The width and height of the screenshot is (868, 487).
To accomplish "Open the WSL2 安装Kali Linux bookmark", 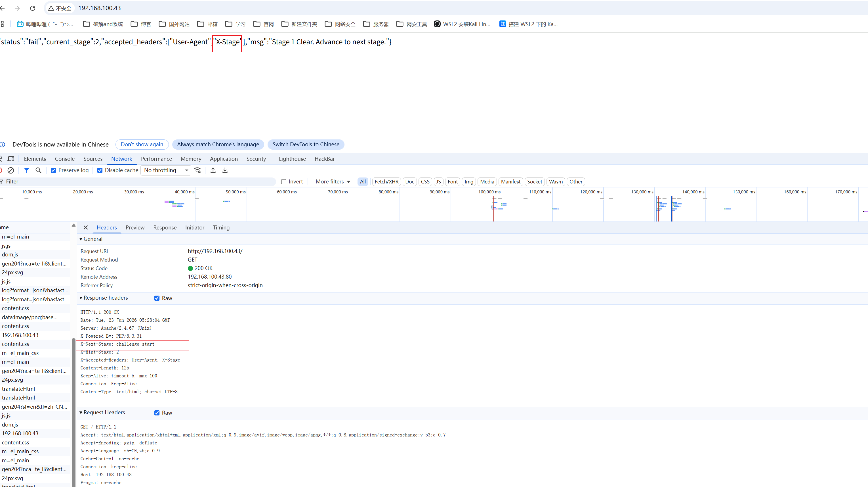I will [462, 24].
